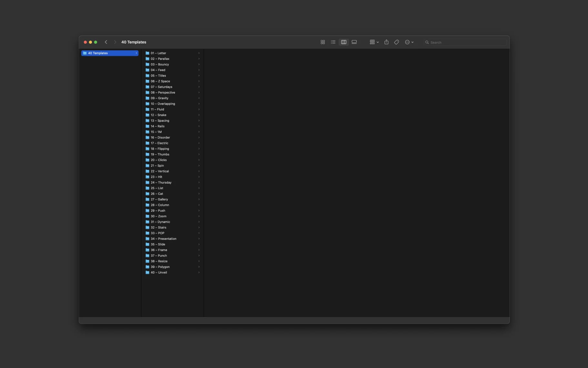Select the 40 Templates folder
The height and width of the screenshot is (368, 588).
pyautogui.click(x=110, y=53)
